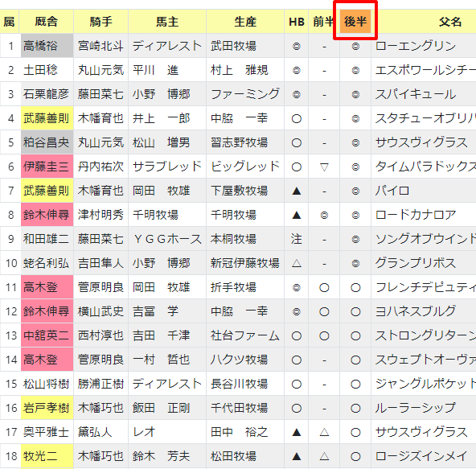Click 高木登 in row 14

47,360
